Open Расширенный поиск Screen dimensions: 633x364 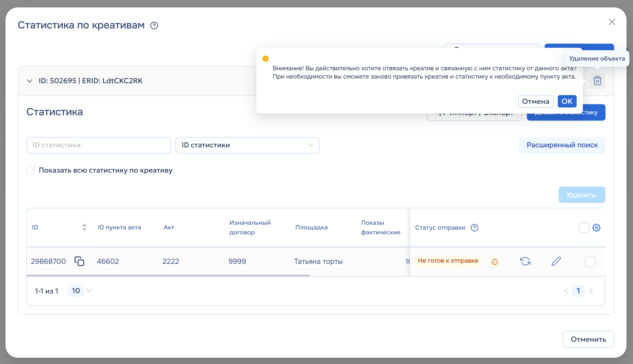click(562, 145)
